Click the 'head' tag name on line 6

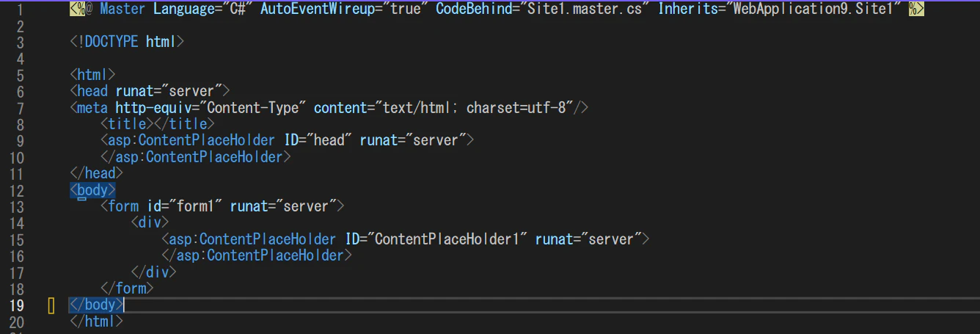pos(92,91)
